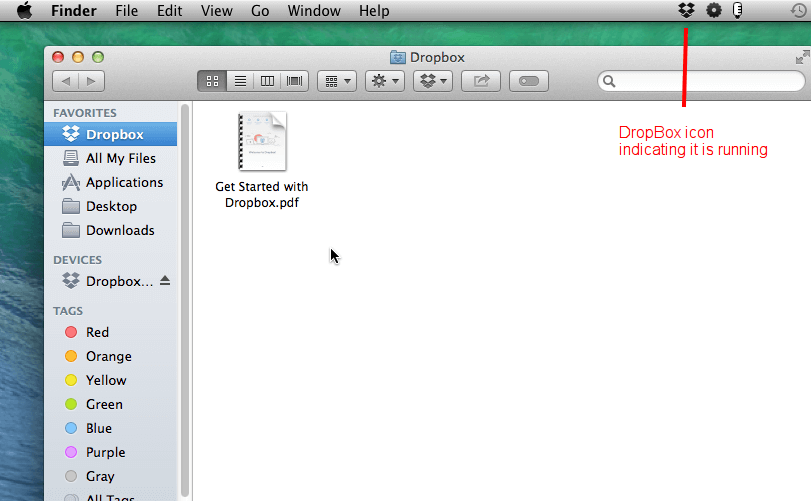
Task: Click the gear icon in the menu bar
Action: pyautogui.click(x=714, y=10)
